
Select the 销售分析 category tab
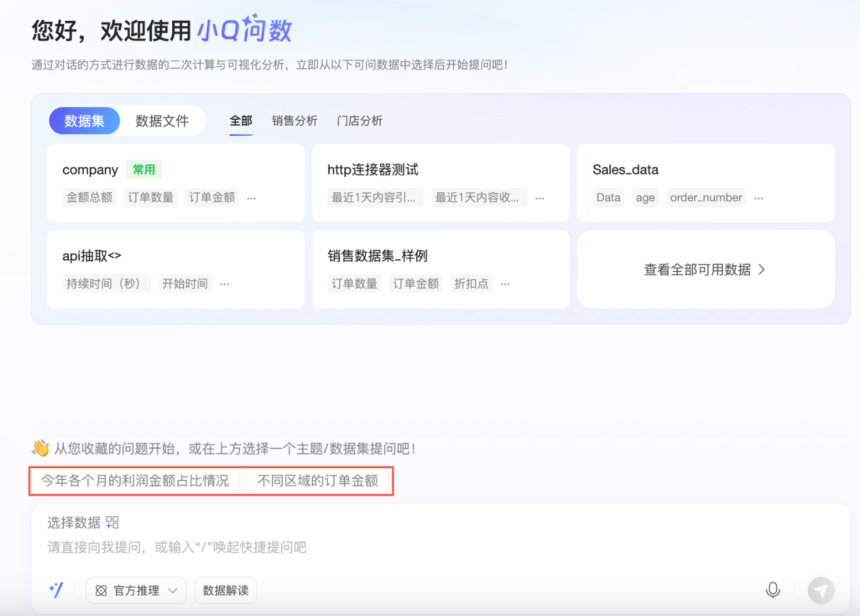(x=295, y=121)
